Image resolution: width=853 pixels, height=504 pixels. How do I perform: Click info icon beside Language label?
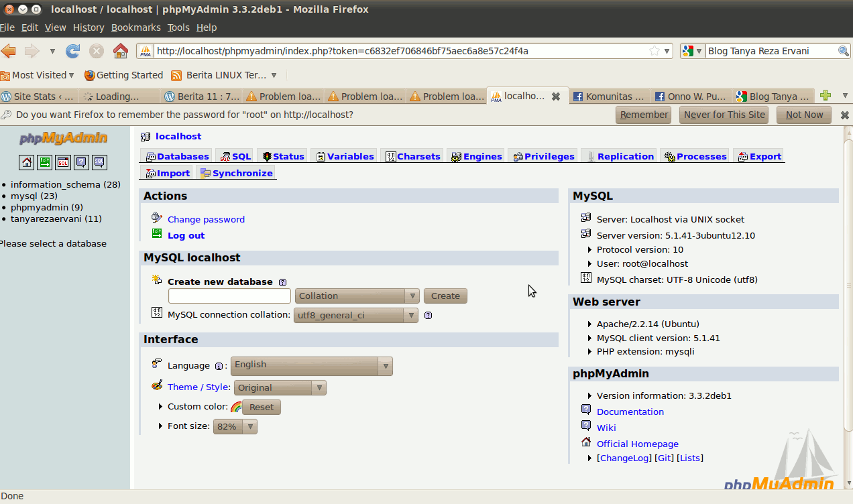[219, 366]
